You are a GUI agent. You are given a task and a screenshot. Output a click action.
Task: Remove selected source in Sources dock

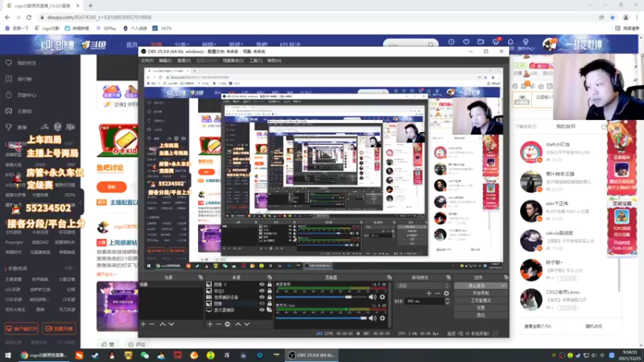[218, 324]
